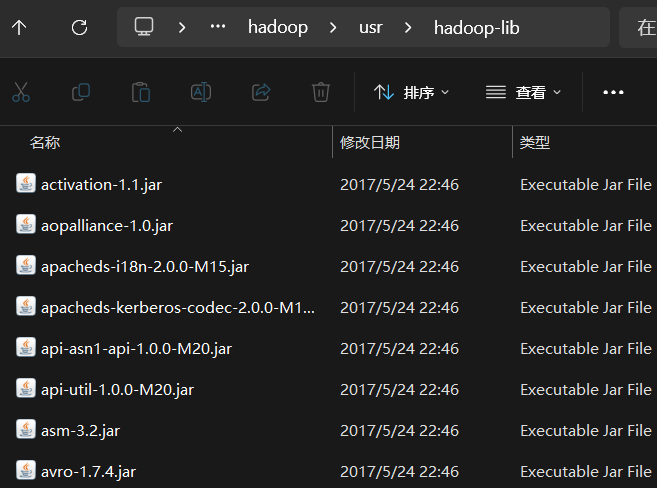The width and height of the screenshot is (657, 488).
Task: Show hidden path segments via ellipsis
Action: 218,27
